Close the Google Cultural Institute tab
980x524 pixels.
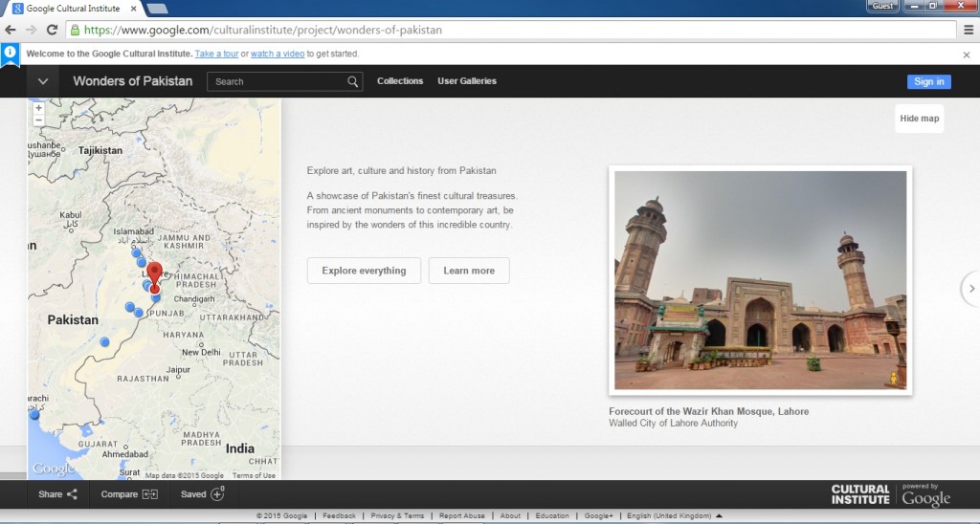(133, 9)
